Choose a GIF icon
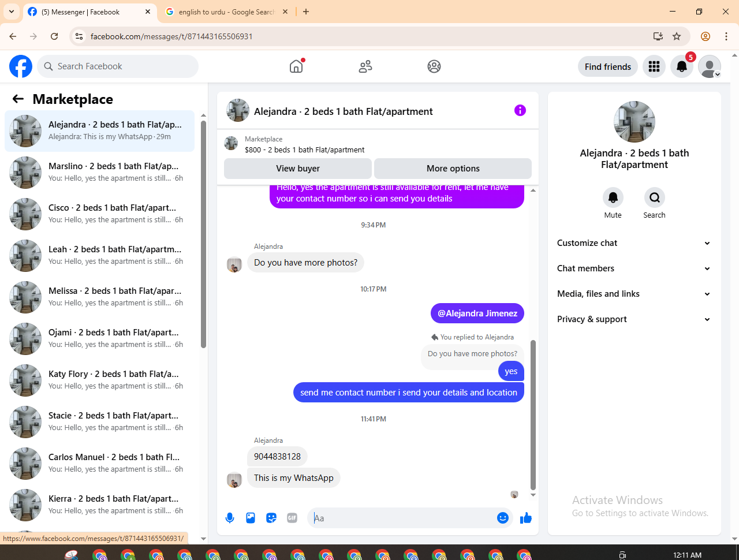Image resolution: width=739 pixels, height=560 pixels. [292, 518]
